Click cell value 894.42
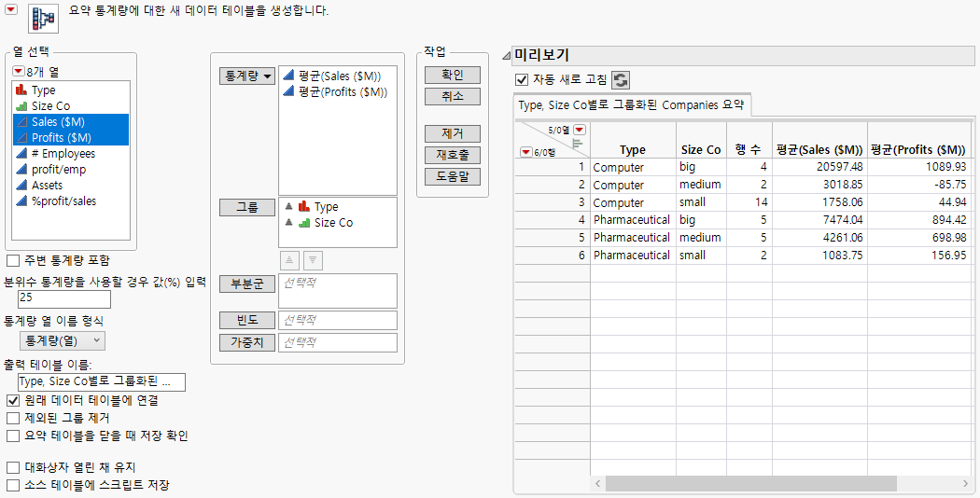The width and height of the screenshot is (980, 498). point(918,220)
